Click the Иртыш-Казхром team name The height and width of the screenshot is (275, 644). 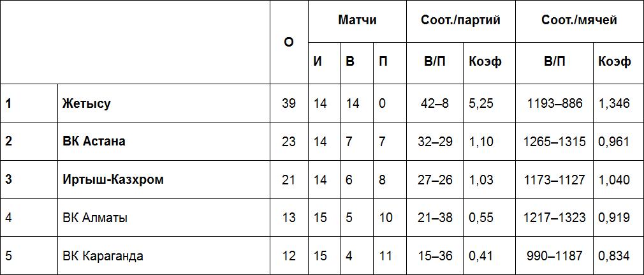113,180
